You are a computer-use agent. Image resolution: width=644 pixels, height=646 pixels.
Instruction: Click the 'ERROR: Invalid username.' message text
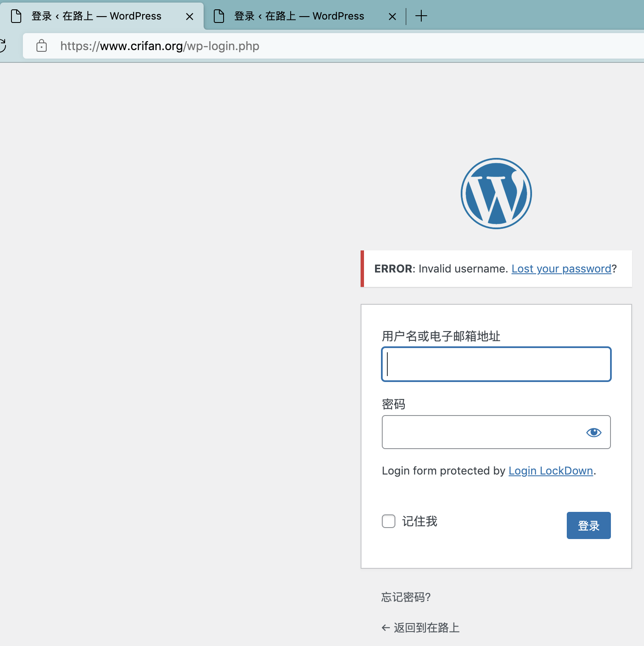click(x=441, y=269)
